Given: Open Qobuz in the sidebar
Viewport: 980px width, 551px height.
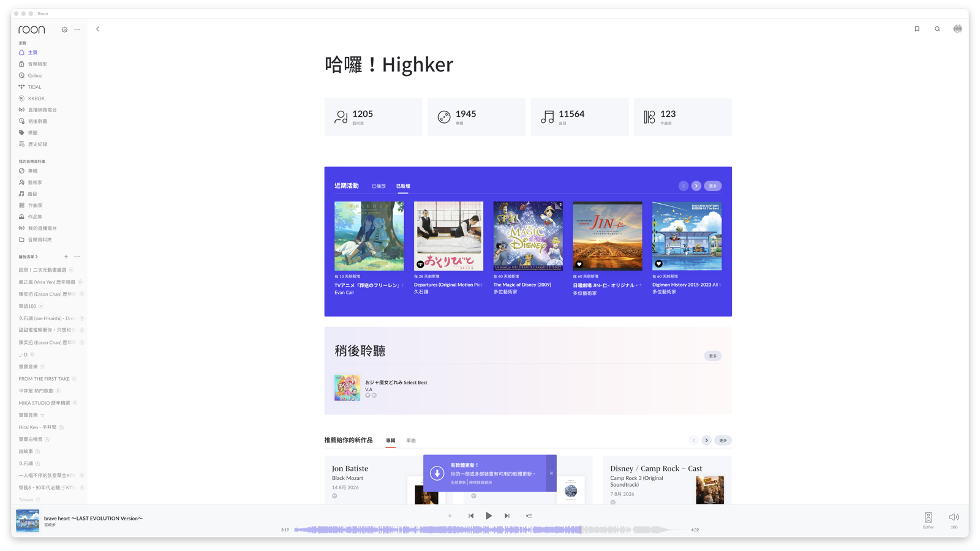Looking at the screenshot, I should (35, 75).
